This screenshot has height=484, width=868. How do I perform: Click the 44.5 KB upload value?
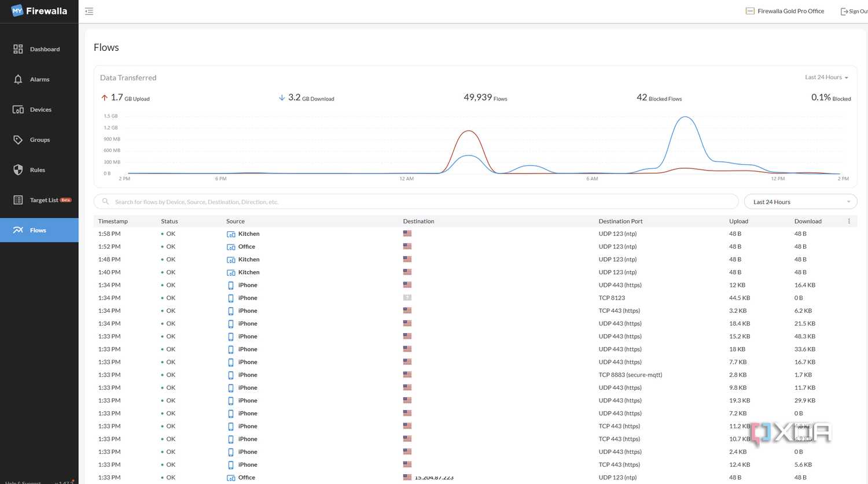coord(740,298)
